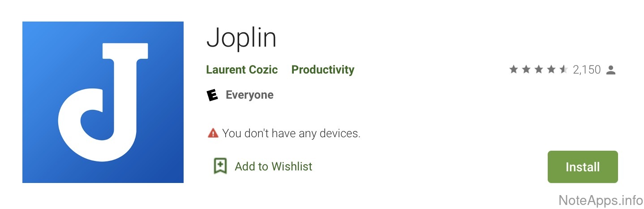Click the 2,150 ratings count
This screenshot has height=209, width=644.
coord(587,70)
